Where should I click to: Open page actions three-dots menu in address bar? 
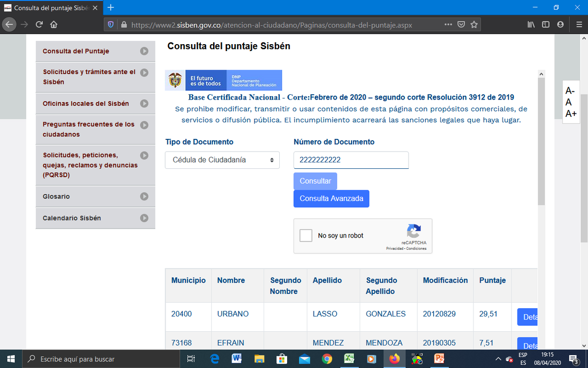(448, 25)
